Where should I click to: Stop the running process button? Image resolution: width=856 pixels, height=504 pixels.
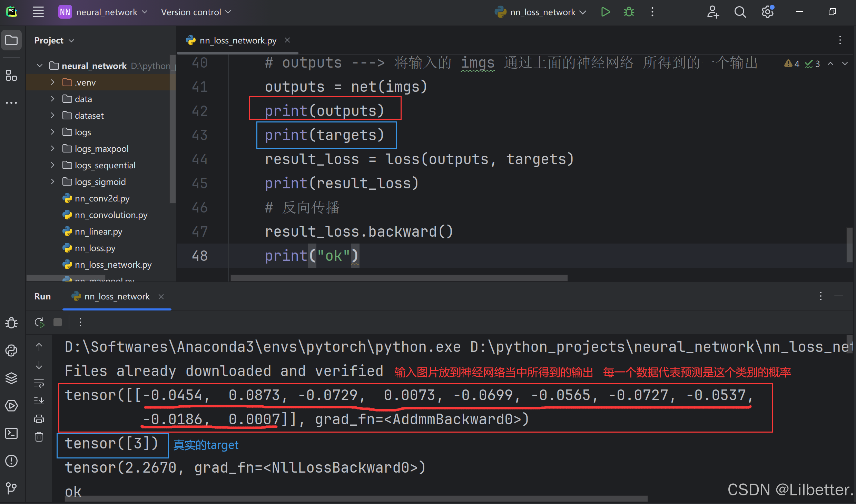tap(58, 322)
